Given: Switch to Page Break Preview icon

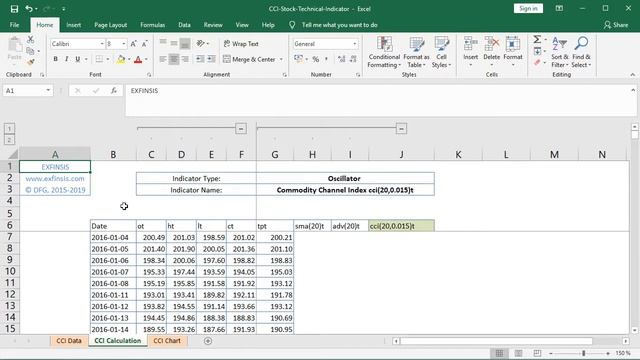Looking at the screenshot, I should click(x=537, y=353).
